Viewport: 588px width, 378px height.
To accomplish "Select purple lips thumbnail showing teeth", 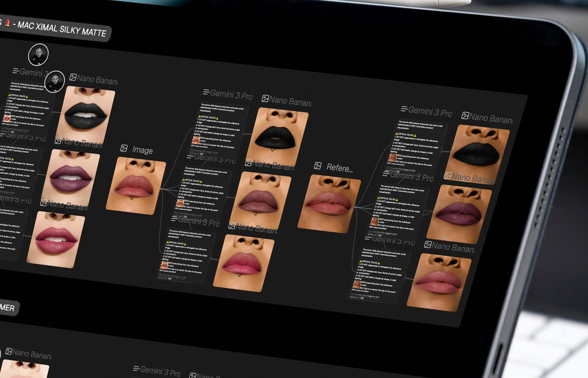I will coord(71,177).
